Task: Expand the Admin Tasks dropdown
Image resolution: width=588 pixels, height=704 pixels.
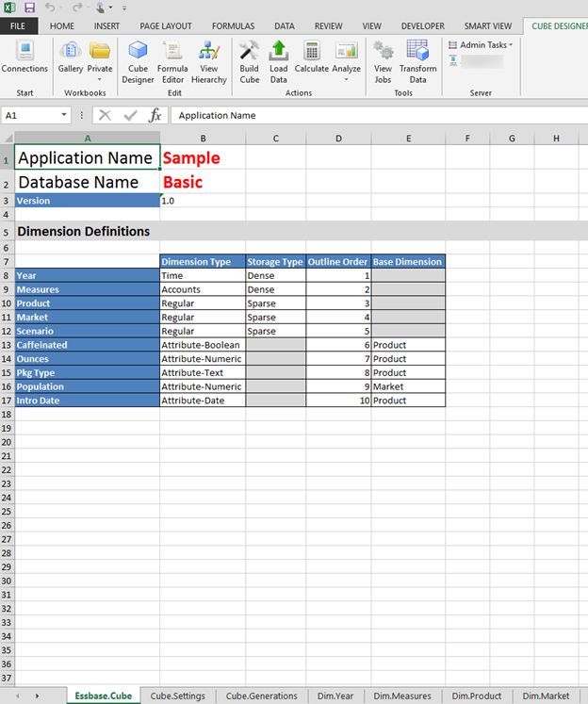Action: click(481, 44)
